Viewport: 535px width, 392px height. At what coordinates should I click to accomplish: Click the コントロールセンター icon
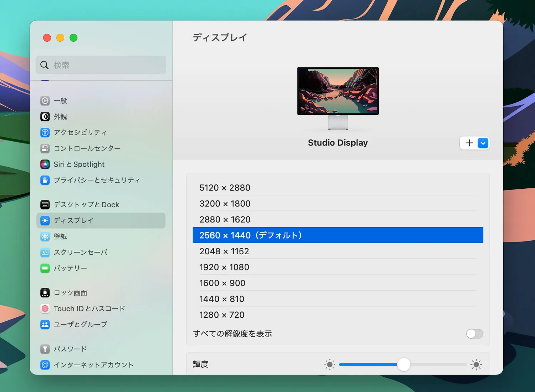tap(45, 148)
